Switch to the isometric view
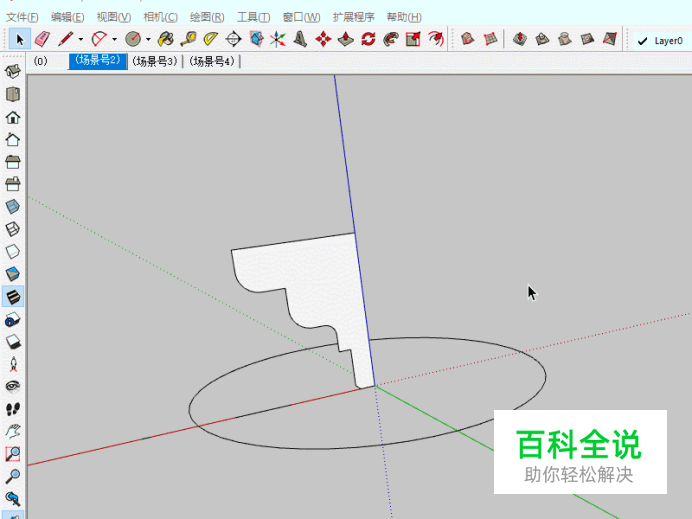Image resolution: width=692 pixels, height=519 pixels. 13,71
